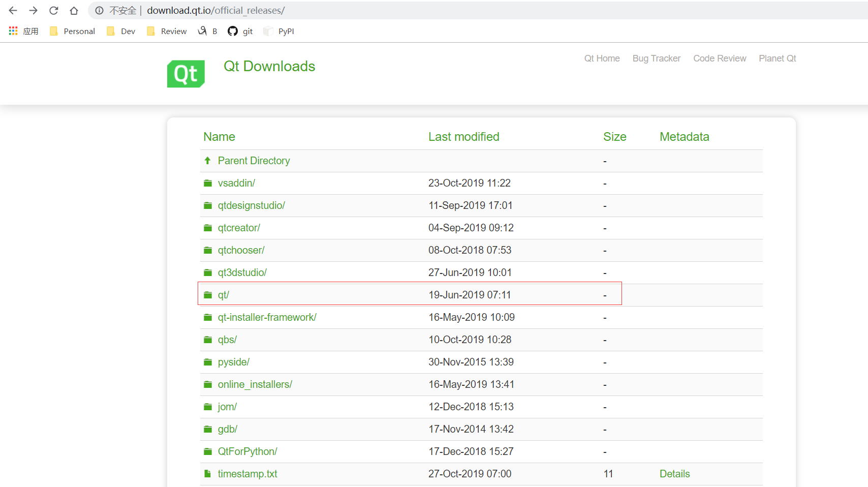View Details for timestamp.txt
The height and width of the screenshot is (487, 868).
pos(674,473)
